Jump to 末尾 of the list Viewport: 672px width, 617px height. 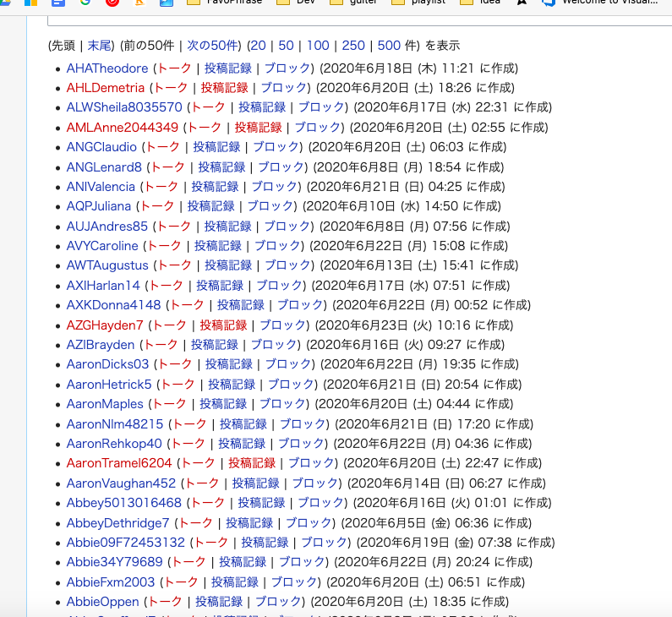pyautogui.click(x=100, y=46)
